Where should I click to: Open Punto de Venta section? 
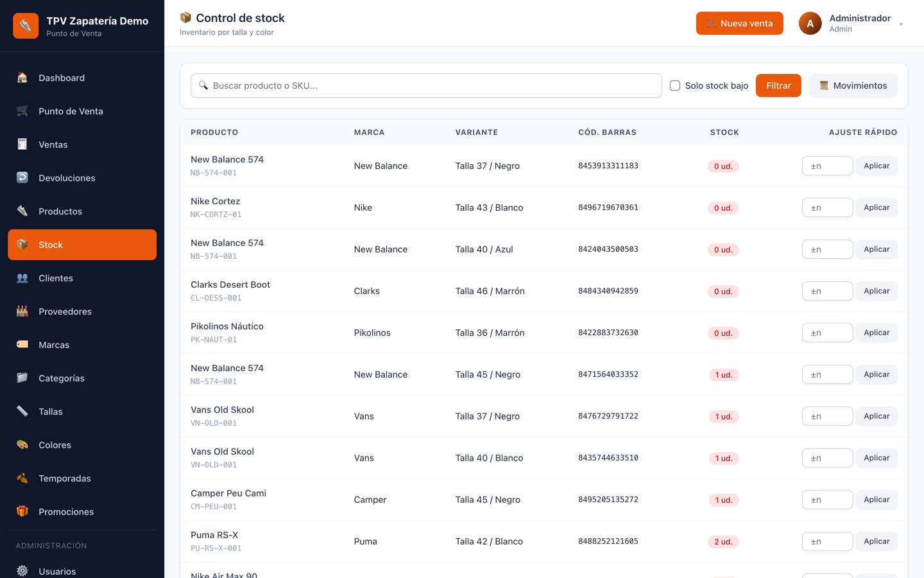[82, 111]
